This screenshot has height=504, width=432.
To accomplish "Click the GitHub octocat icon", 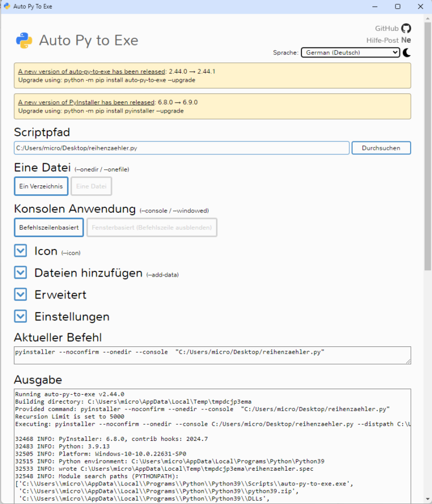I will click(x=406, y=28).
